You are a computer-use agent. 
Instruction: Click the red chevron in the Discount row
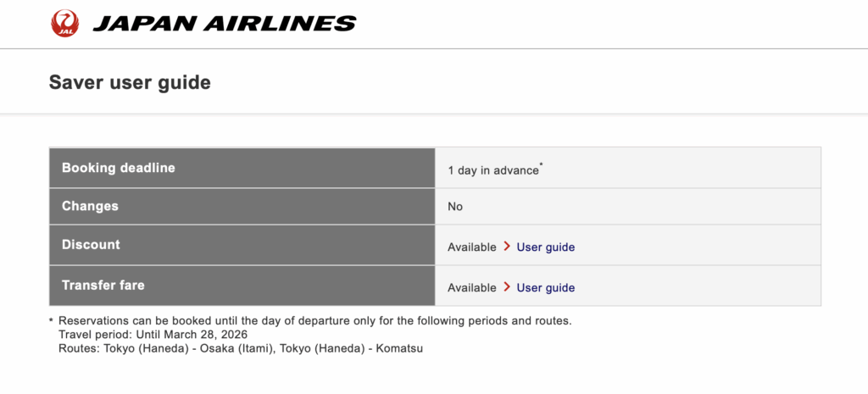click(507, 247)
